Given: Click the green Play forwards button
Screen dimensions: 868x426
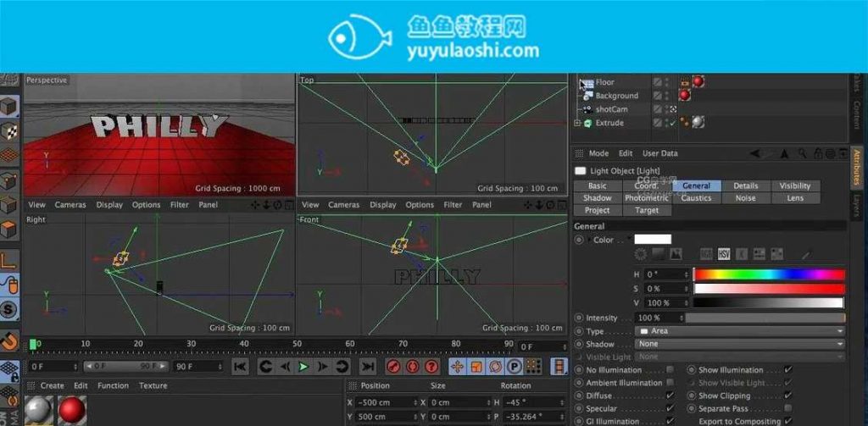Looking at the screenshot, I should (x=303, y=367).
